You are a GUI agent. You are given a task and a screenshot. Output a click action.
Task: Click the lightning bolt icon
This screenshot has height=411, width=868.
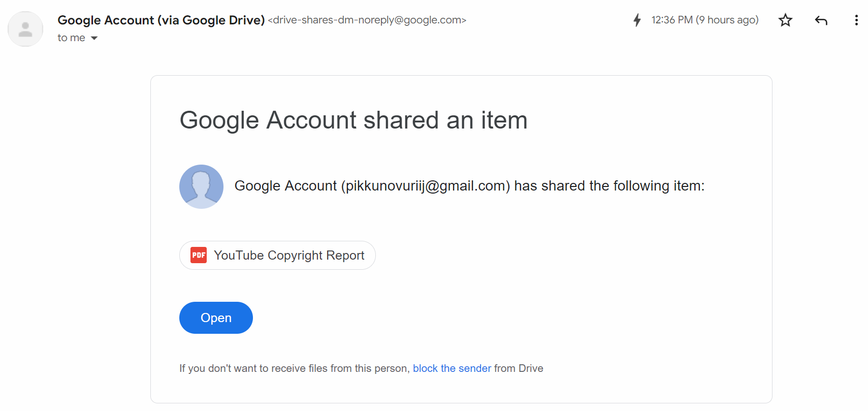point(637,20)
